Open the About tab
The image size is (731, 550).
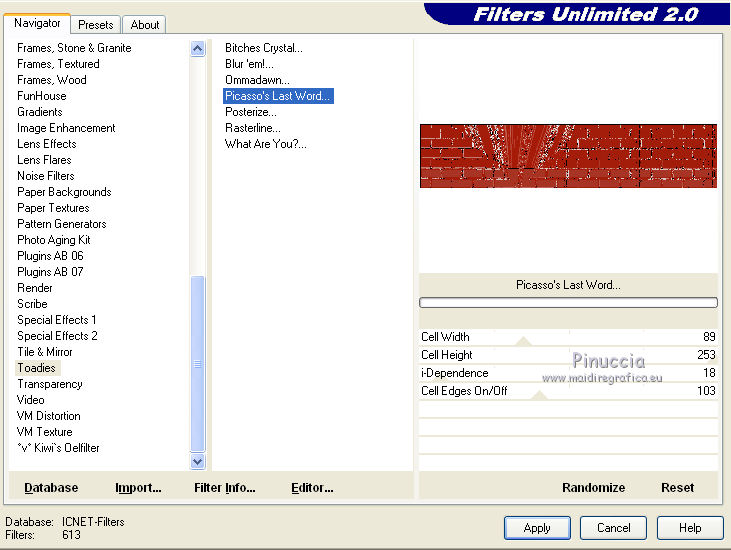(145, 25)
